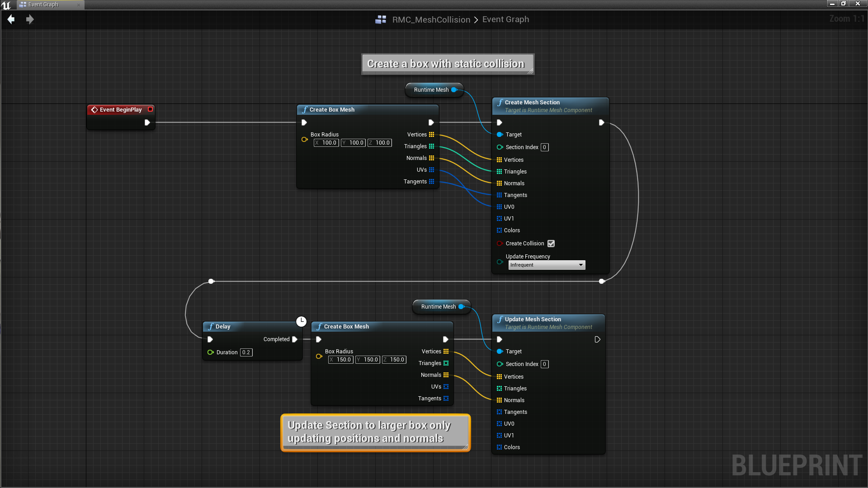Click the forward navigation arrow
The height and width of the screenshot is (488, 868).
[x=30, y=19]
